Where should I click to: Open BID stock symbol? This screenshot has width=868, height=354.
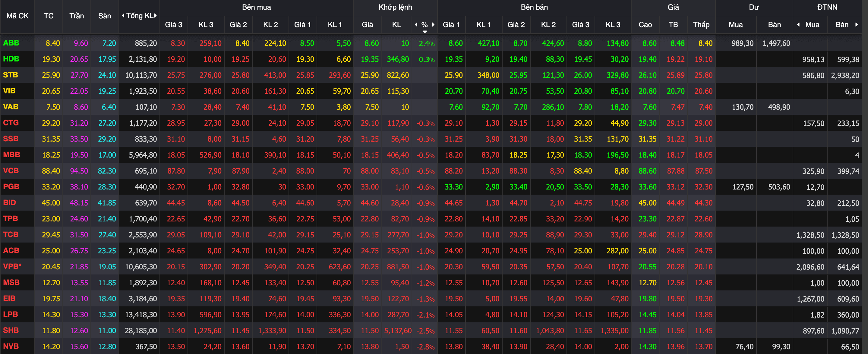9,203
